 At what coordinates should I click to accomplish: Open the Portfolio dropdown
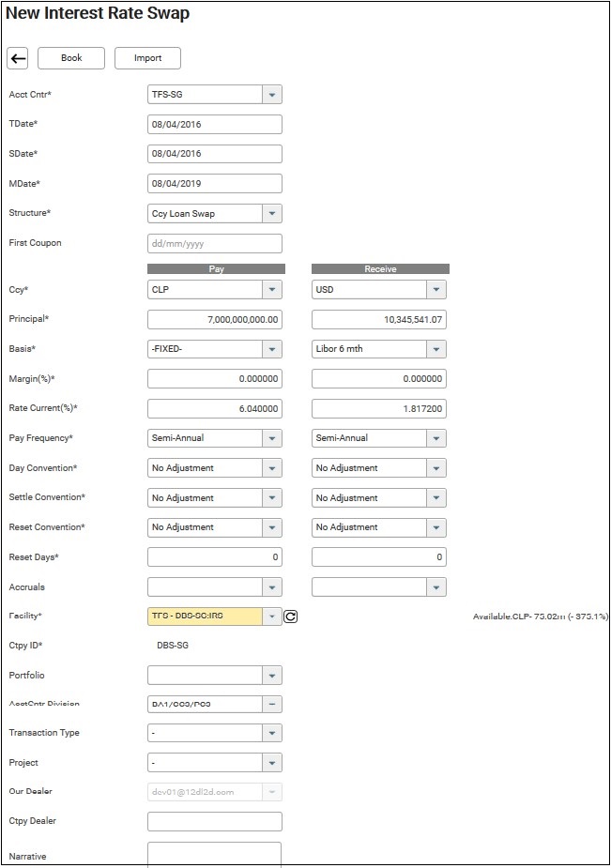click(x=270, y=676)
